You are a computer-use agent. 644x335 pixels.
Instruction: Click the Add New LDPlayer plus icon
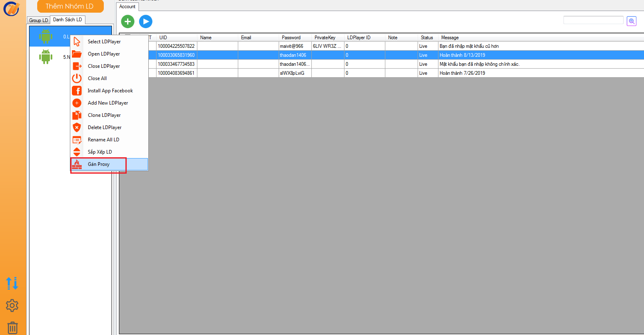click(77, 103)
